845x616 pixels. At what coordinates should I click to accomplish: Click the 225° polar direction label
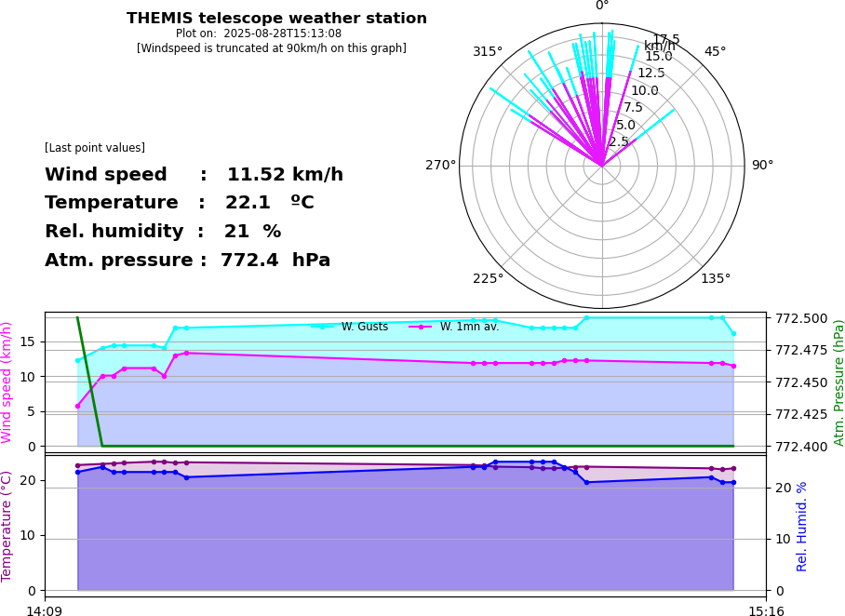click(x=488, y=279)
